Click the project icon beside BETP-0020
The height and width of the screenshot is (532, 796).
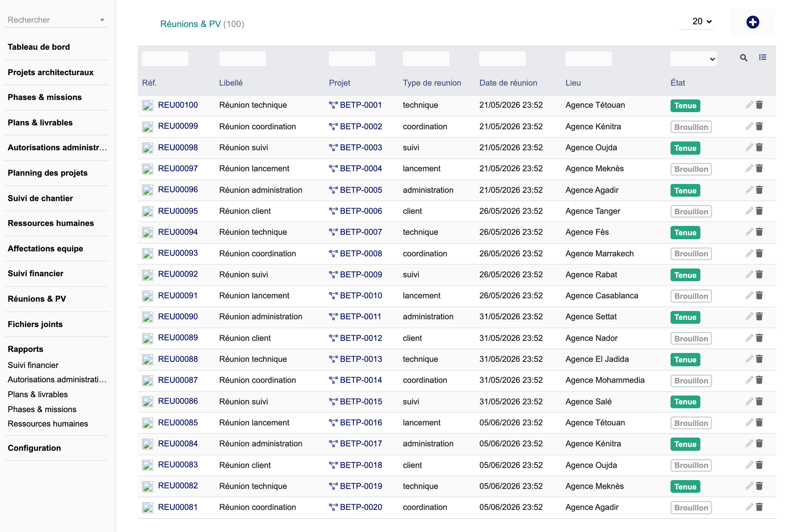(333, 507)
